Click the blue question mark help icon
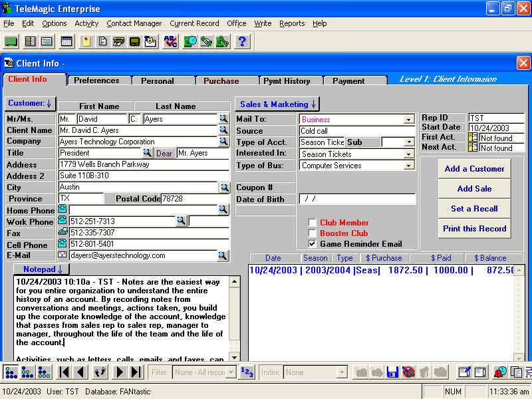The width and height of the screenshot is (532, 399). pos(242,42)
